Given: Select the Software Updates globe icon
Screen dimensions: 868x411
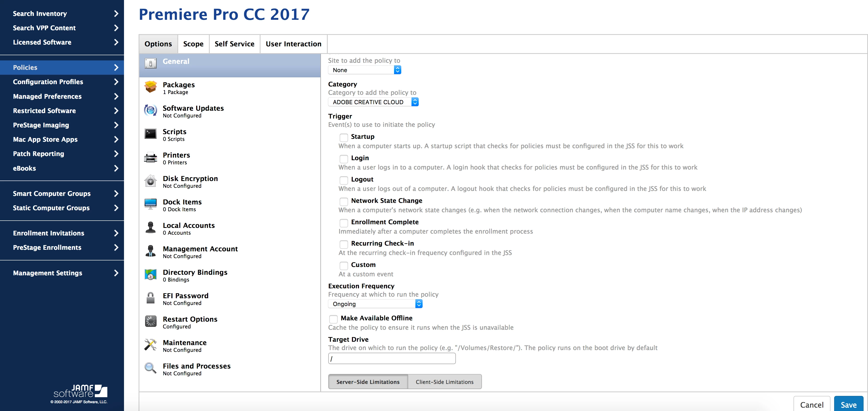Looking at the screenshot, I should (x=150, y=110).
